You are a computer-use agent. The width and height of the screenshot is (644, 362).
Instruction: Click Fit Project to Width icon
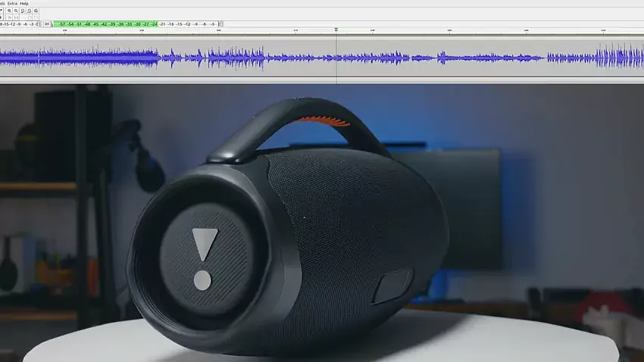point(29,11)
